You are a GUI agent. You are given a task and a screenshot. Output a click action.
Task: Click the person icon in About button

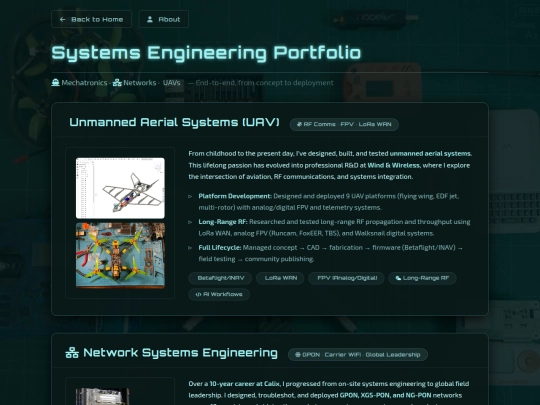(x=150, y=19)
